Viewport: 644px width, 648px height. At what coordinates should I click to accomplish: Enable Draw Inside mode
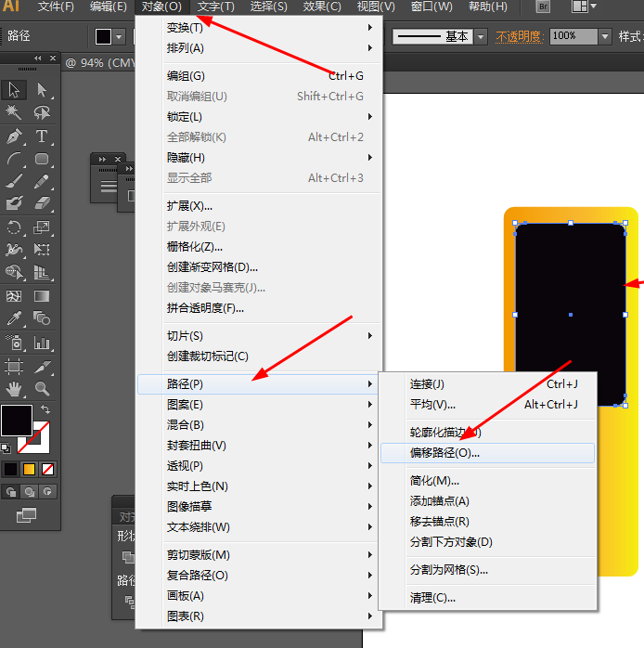(47, 492)
